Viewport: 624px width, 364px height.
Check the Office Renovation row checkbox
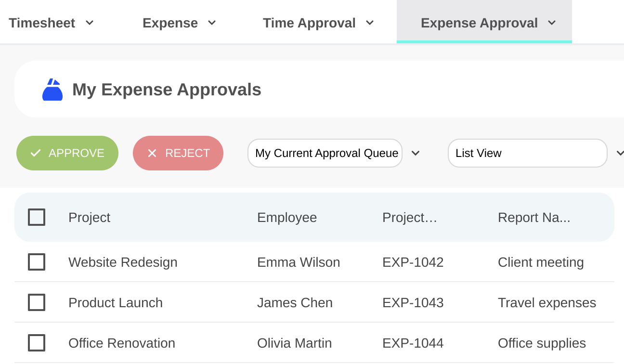pyautogui.click(x=37, y=343)
